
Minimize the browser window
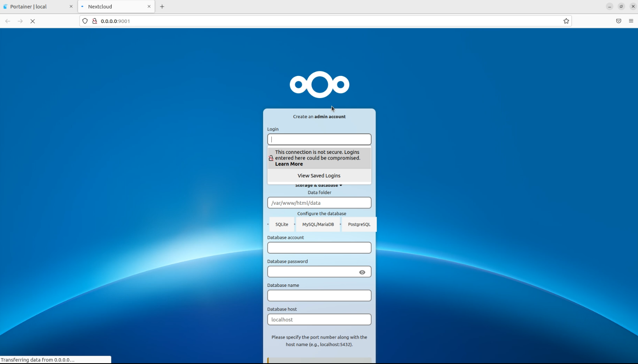610,7
